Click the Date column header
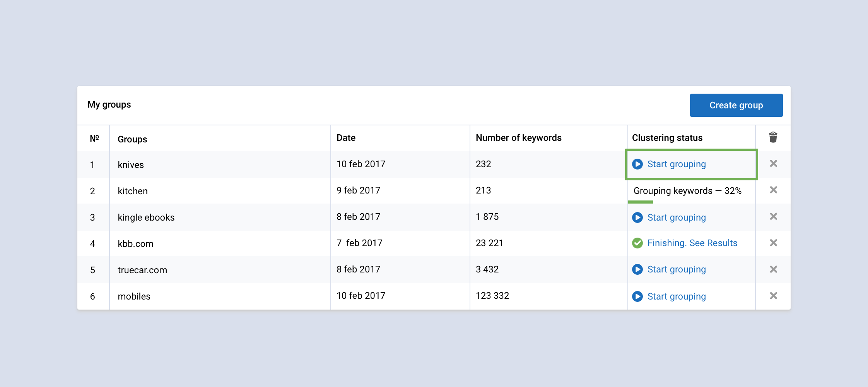The width and height of the screenshot is (868, 387). click(346, 138)
